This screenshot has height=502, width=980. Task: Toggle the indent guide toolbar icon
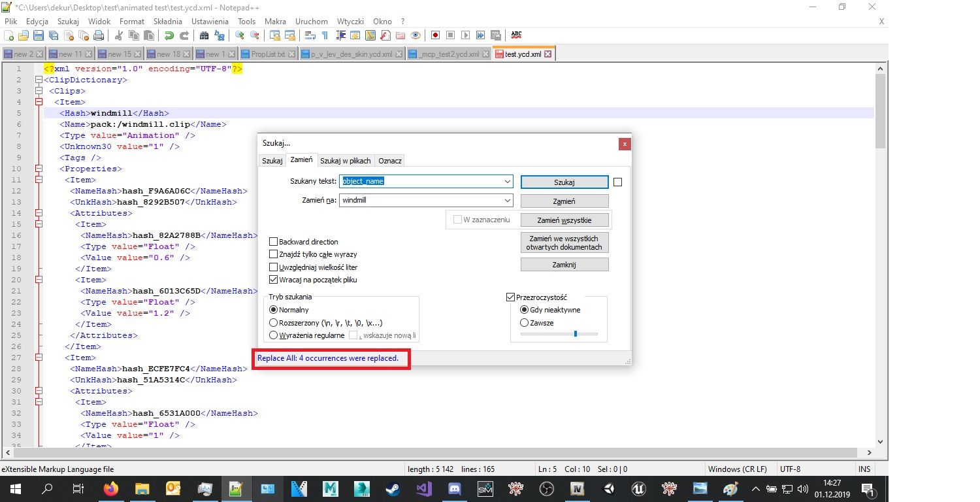341,35
